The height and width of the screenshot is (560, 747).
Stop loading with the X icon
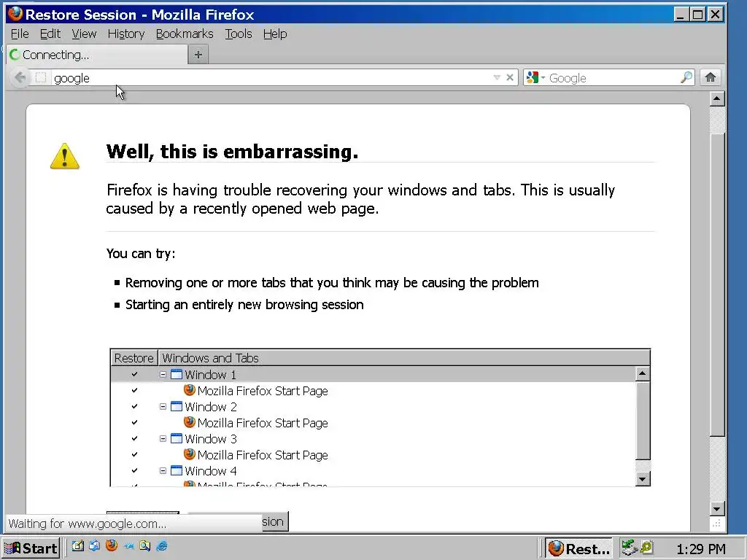[510, 77]
